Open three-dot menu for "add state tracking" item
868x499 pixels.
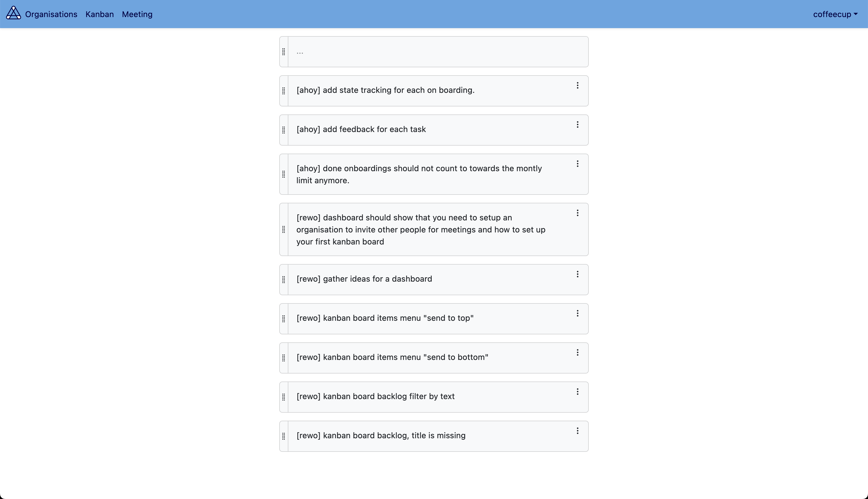(577, 85)
